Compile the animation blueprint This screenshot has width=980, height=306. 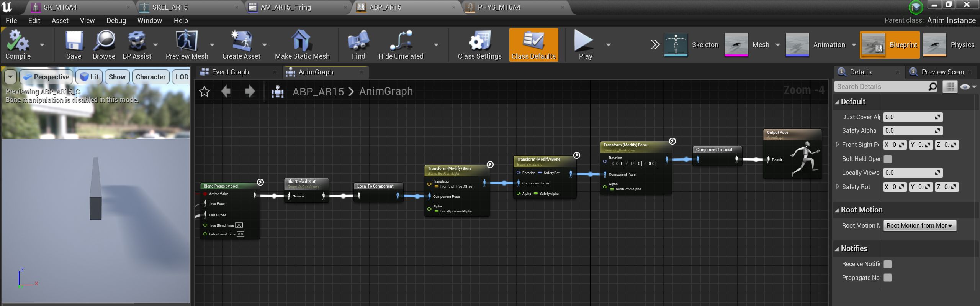coord(18,45)
